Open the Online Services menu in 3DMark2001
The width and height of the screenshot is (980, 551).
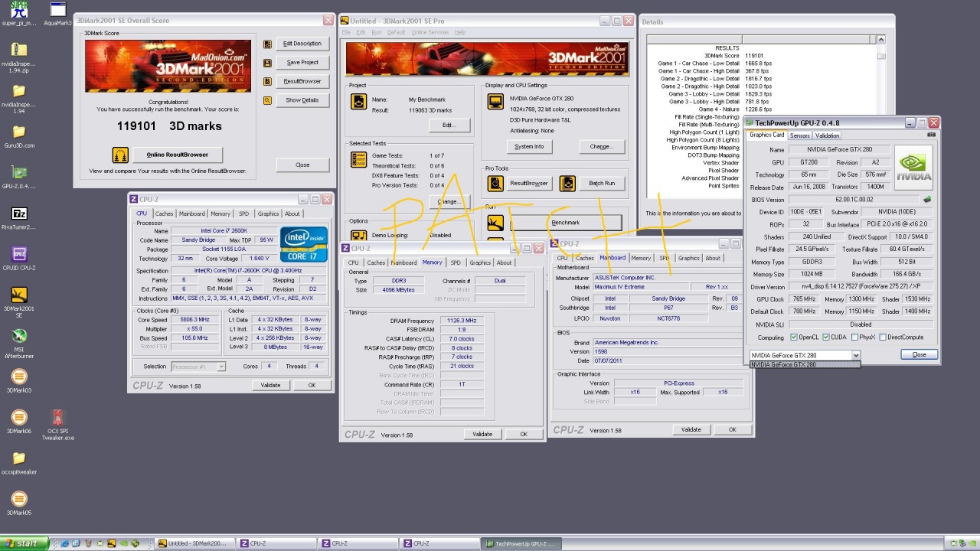click(430, 32)
